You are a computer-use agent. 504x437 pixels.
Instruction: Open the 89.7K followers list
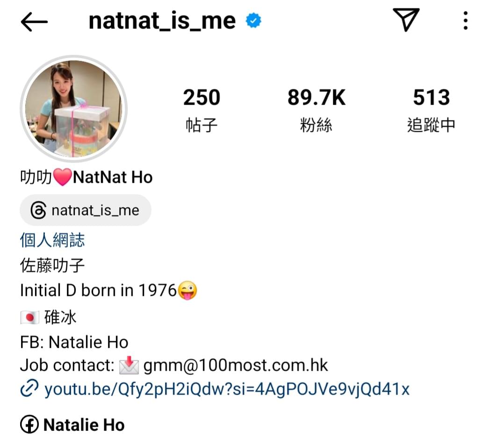316,110
